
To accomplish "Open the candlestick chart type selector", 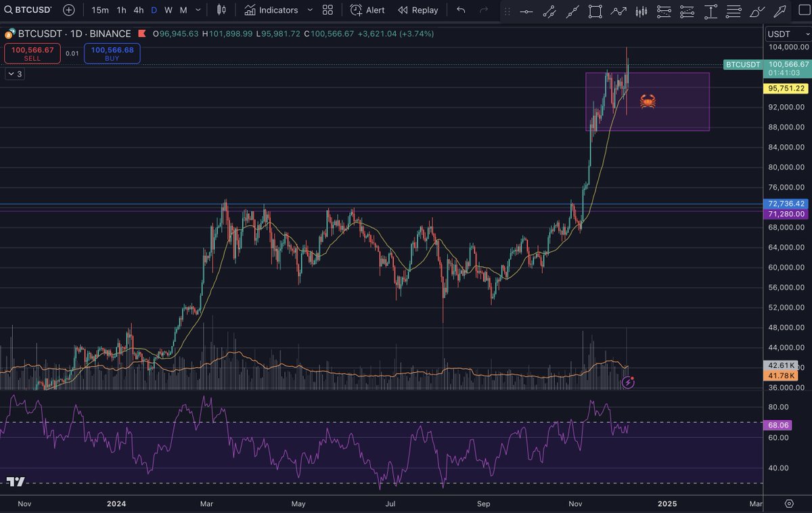I will [221, 10].
